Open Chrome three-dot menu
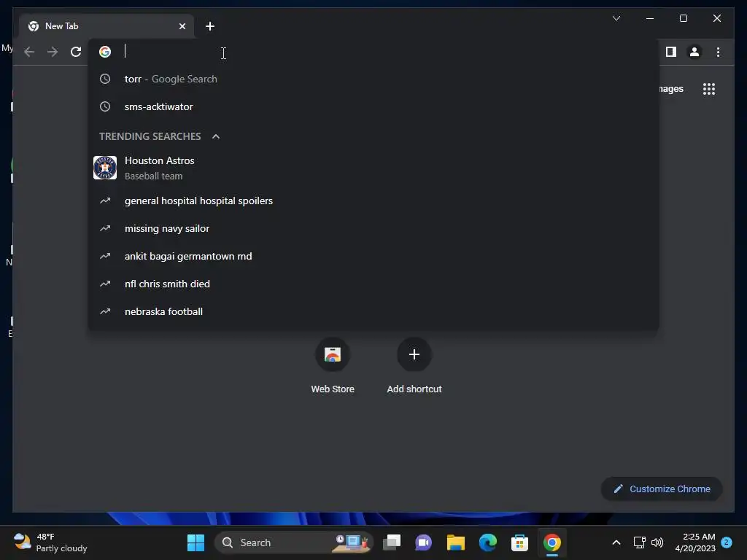 click(x=718, y=52)
